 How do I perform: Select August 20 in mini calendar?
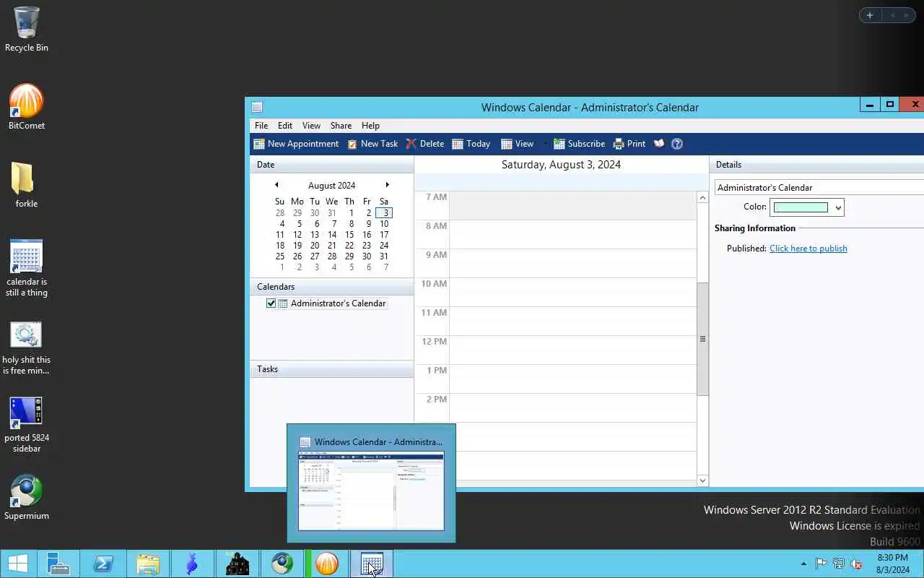pyautogui.click(x=315, y=245)
